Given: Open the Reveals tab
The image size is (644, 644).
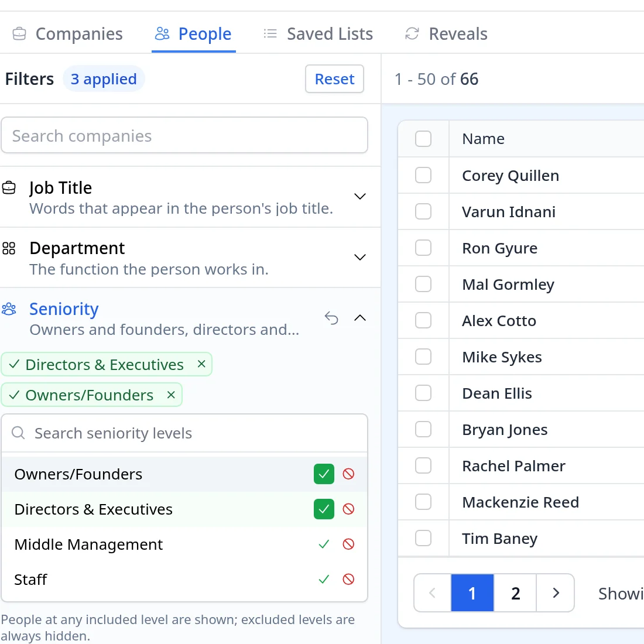Looking at the screenshot, I should coord(446,34).
